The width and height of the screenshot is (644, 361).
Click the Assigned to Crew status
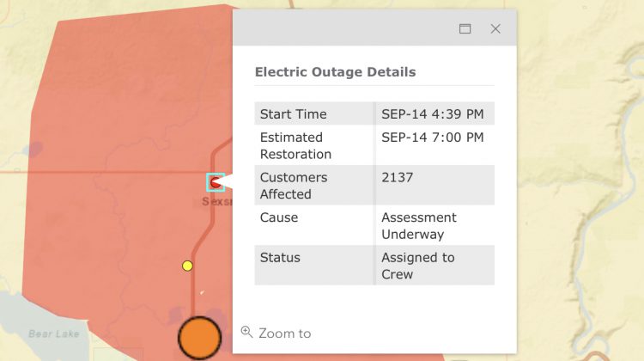pos(418,266)
